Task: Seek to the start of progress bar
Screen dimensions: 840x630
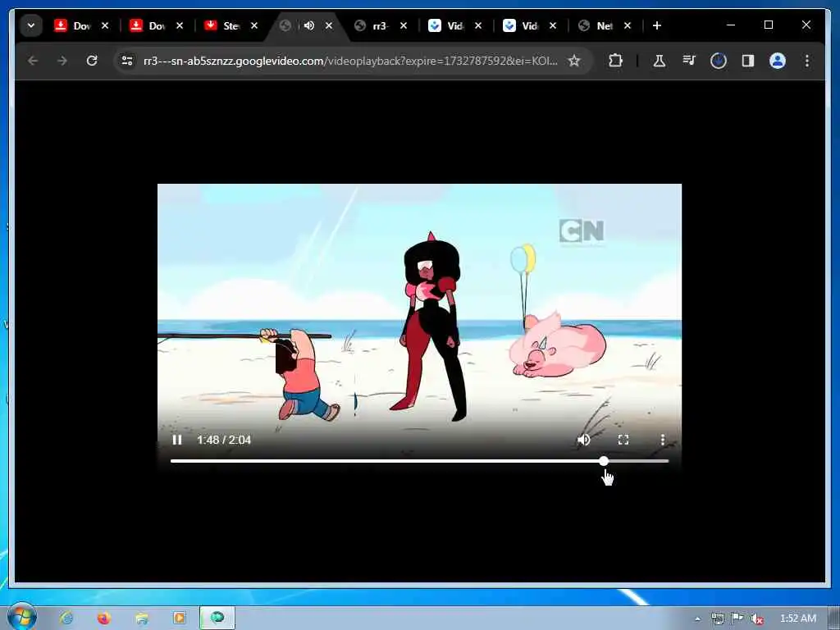Action: (172, 461)
